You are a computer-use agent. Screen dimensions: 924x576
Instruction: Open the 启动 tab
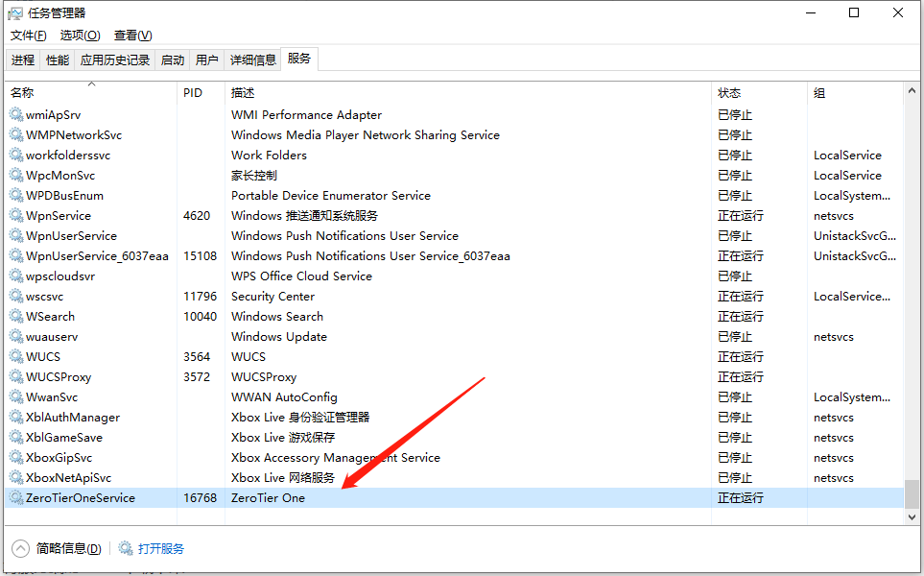pos(173,60)
